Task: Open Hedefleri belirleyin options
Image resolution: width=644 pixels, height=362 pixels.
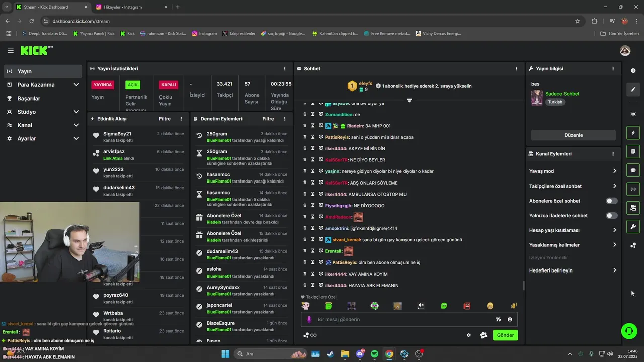Action: pyautogui.click(x=573, y=270)
